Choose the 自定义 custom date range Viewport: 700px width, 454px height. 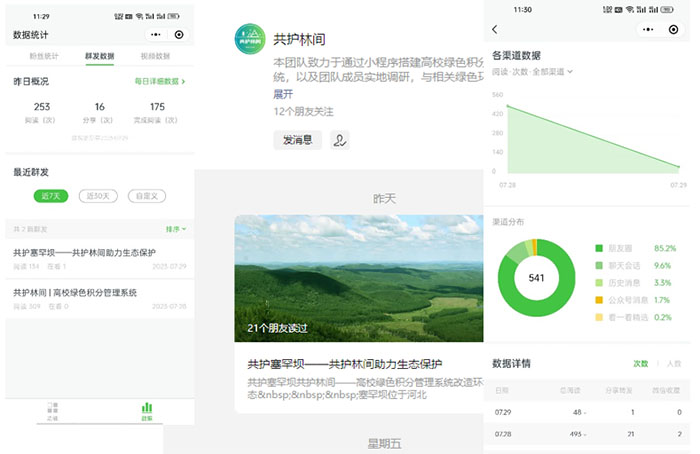147,196
